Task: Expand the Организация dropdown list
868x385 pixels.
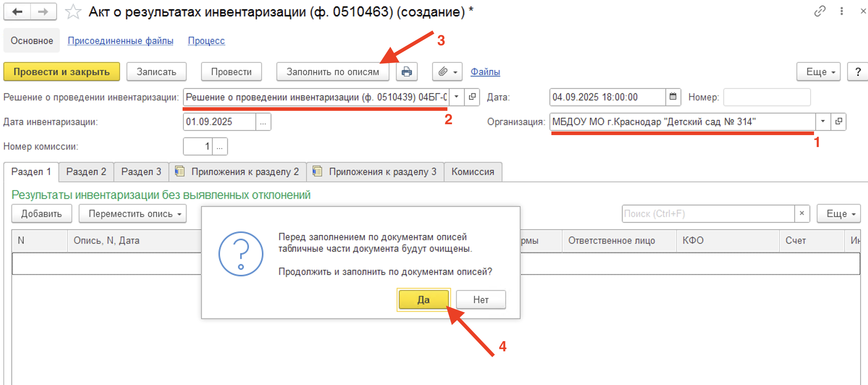Action: (823, 121)
